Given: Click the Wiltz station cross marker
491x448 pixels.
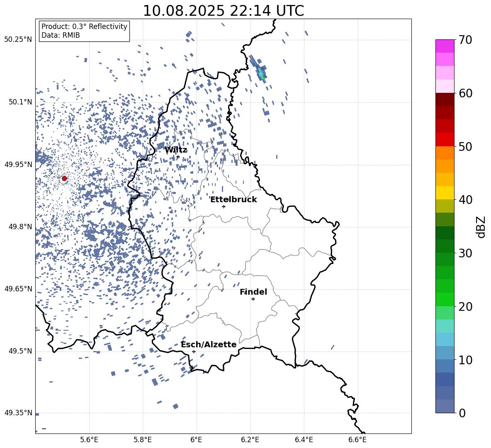Looking at the screenshot, I should pyautogui.click(x=178, y=157).
